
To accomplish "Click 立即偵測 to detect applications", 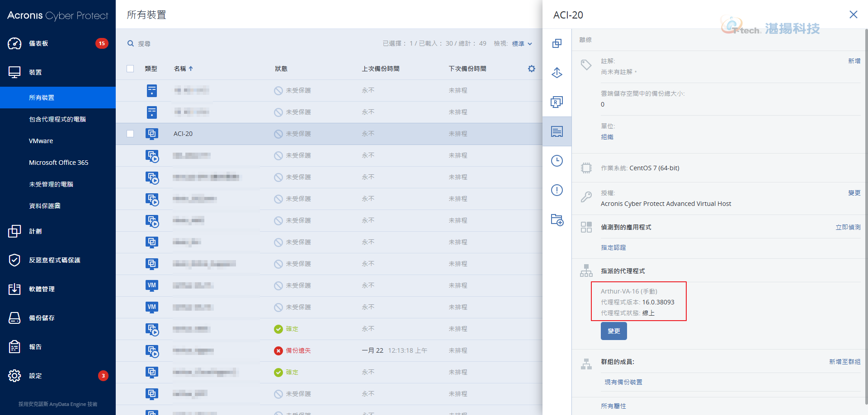I will pyautogui.click(x=848, y=227).
